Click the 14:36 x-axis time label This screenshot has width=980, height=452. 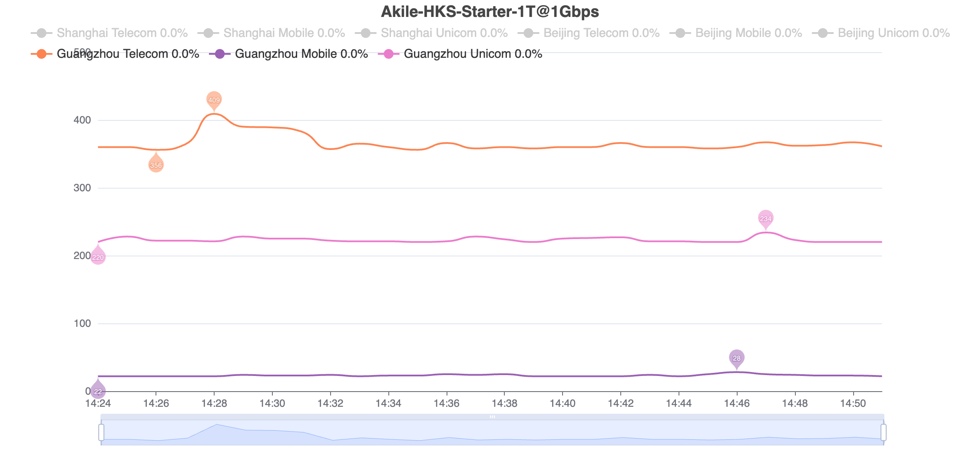(447, 403)
